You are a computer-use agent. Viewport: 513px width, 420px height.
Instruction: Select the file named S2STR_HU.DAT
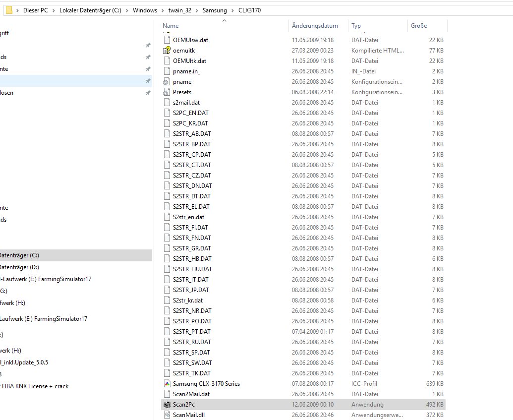pos(192,269)
